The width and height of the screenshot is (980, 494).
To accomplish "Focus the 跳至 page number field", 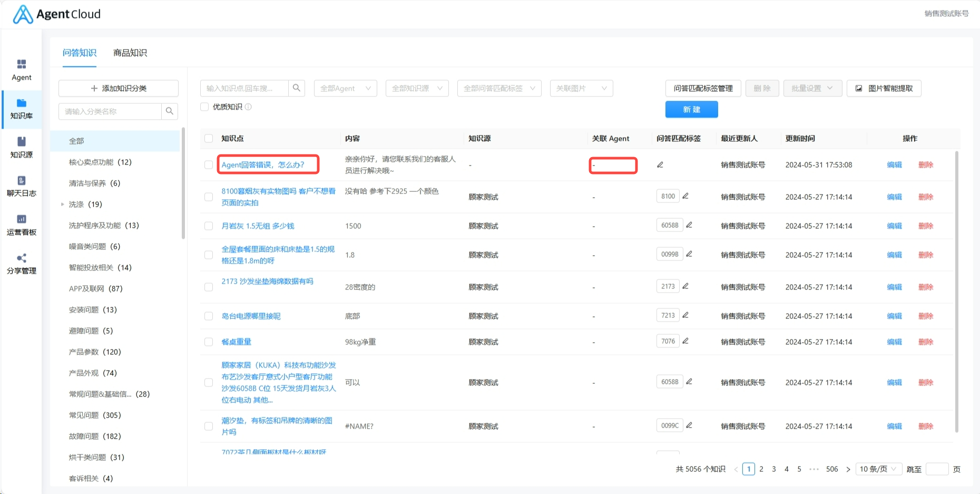I will tap(937, 469).
